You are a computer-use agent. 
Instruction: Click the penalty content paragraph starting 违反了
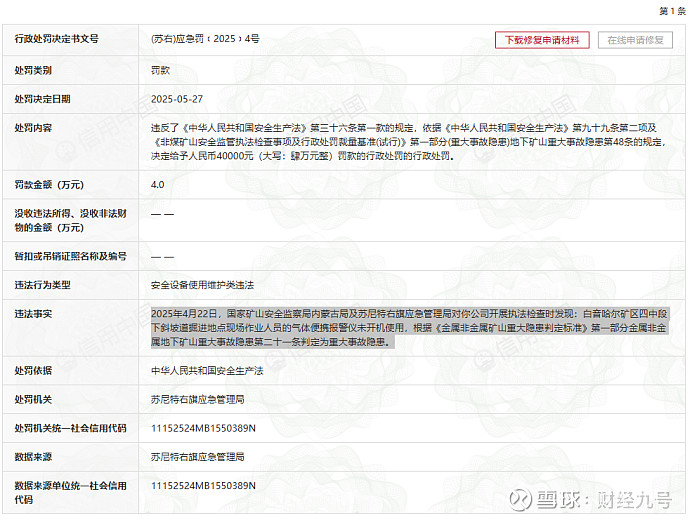point(408,142)
